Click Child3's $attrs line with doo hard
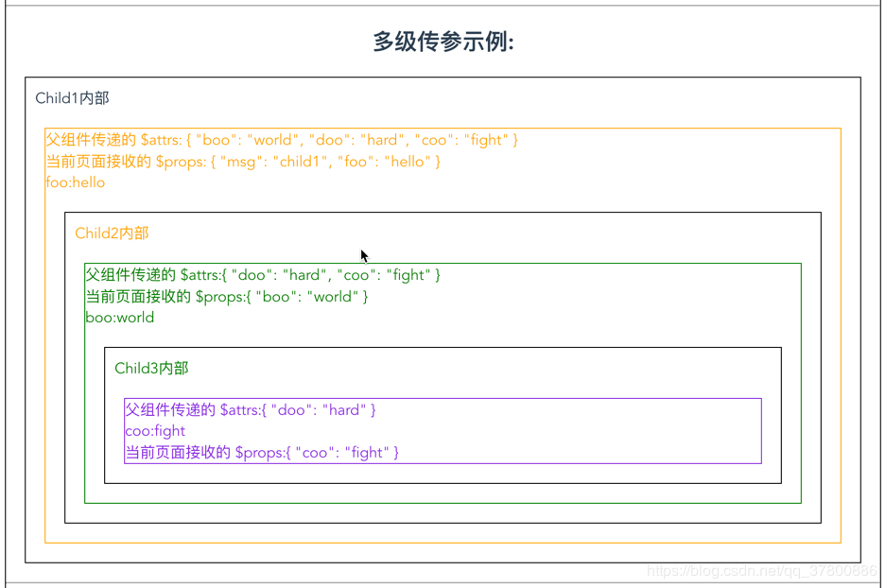Viewport: 886px width, 588px height. click(251, 409)
